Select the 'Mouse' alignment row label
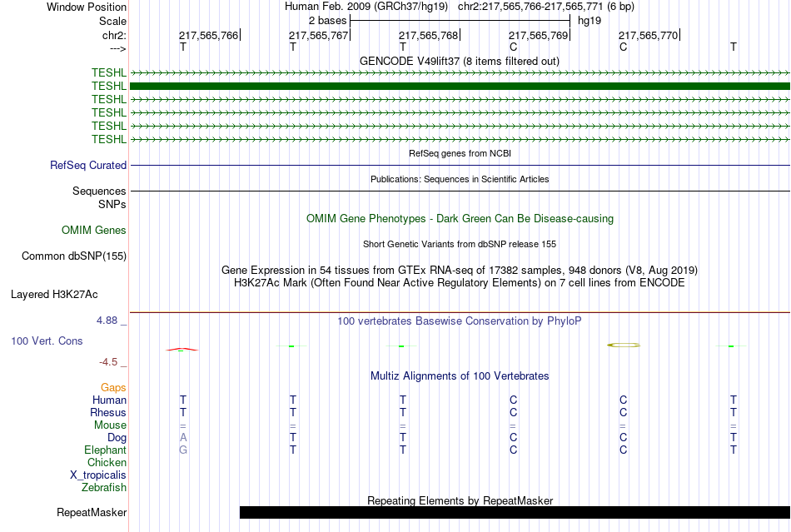The image size is (791, 532). pyautogui.click(x=110, y=425)
